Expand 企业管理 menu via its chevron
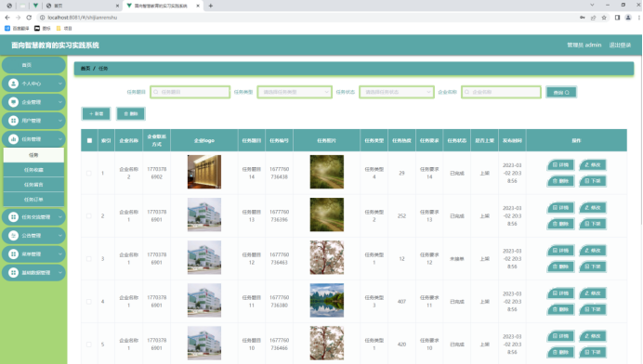The width and height of the screenshot is (643, 364). (60, 102)
